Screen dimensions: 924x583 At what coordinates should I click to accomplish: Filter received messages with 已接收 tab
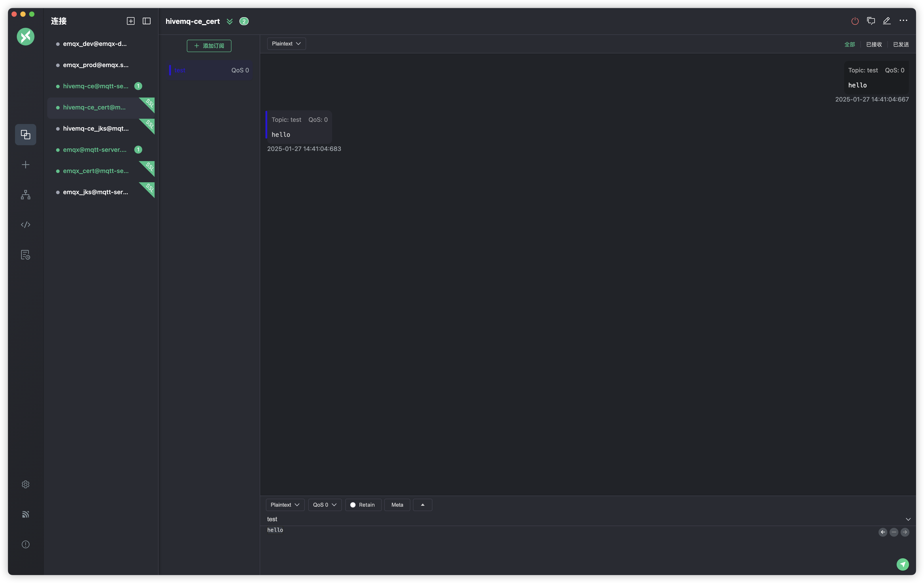pos(874,44)
